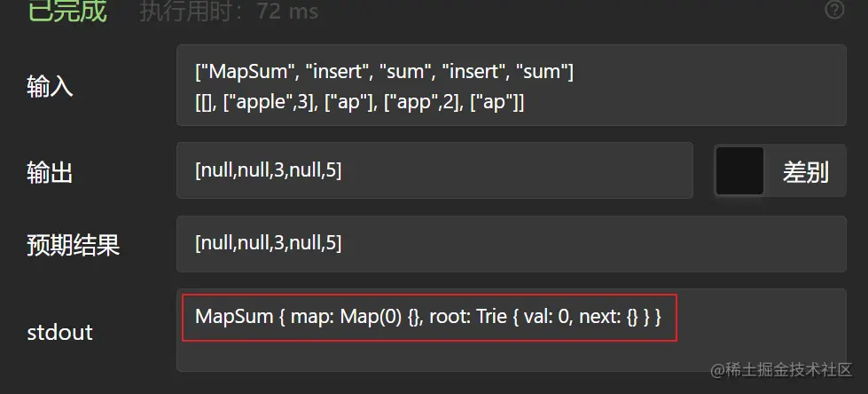This screenshot has width=868, height=394.
Task: Click the input line starting with "MapSum"
Action: 385,72
